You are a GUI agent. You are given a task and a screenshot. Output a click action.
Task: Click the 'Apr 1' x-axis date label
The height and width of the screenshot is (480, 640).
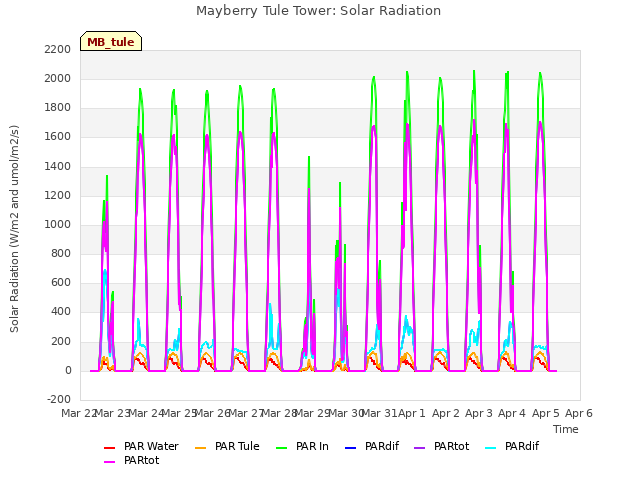(x=412, y=413)
